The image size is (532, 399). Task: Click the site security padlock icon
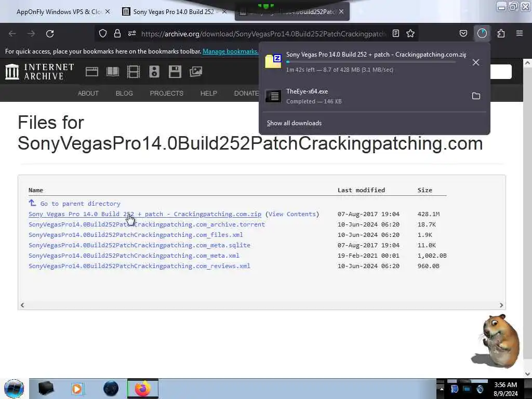[117, 33]
